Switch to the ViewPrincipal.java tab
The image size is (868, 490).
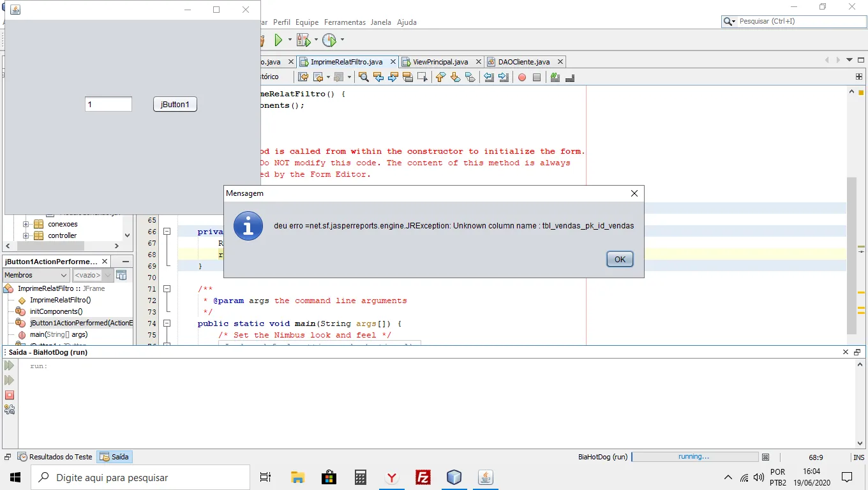[440, 62]
